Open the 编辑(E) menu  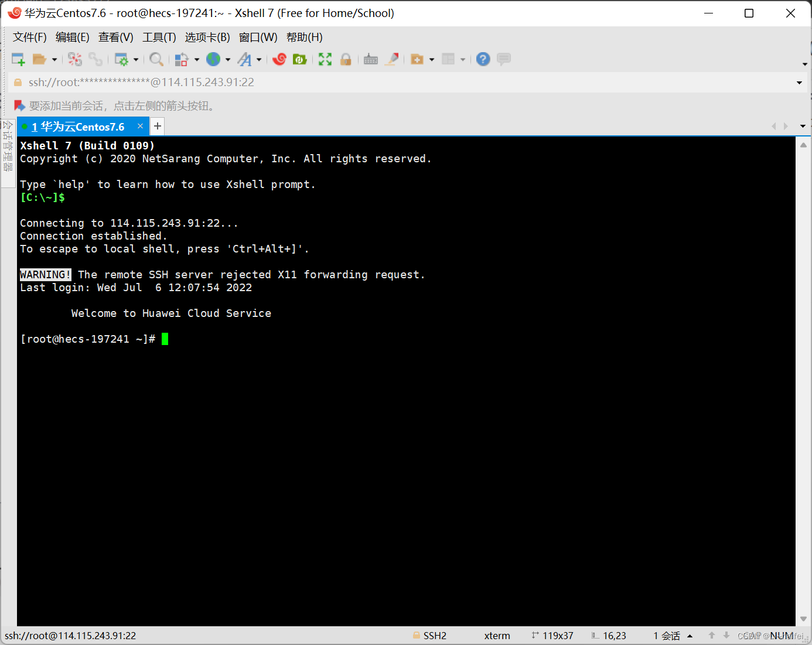(x=73, y=37)
